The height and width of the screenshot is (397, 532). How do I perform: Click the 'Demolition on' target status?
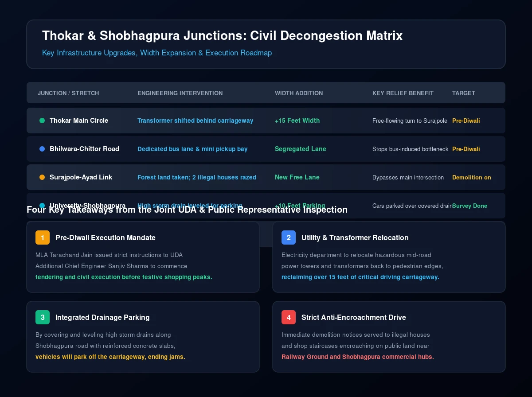point(472,177)
